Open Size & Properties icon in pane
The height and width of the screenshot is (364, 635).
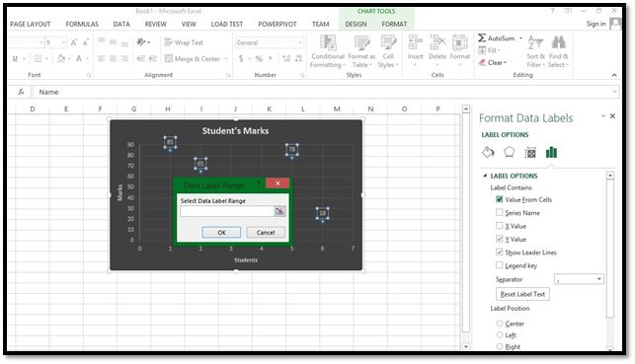pos(530,153)
